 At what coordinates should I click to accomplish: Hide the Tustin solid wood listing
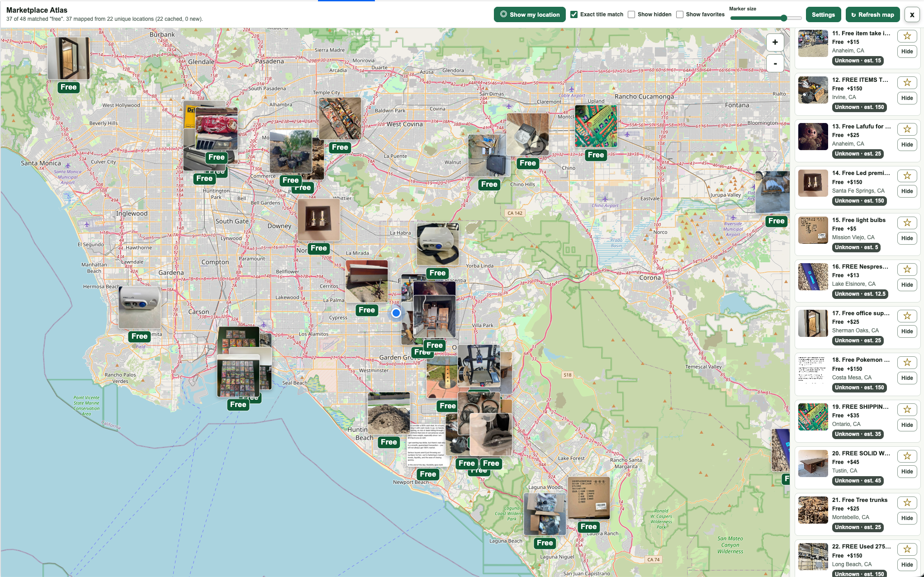point(907,472)
